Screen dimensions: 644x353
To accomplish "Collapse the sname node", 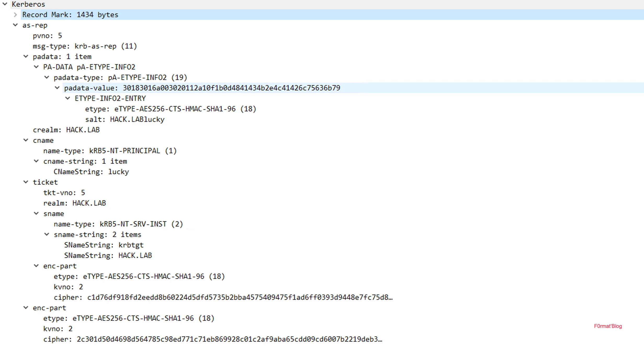I will (x=36, y=213).
